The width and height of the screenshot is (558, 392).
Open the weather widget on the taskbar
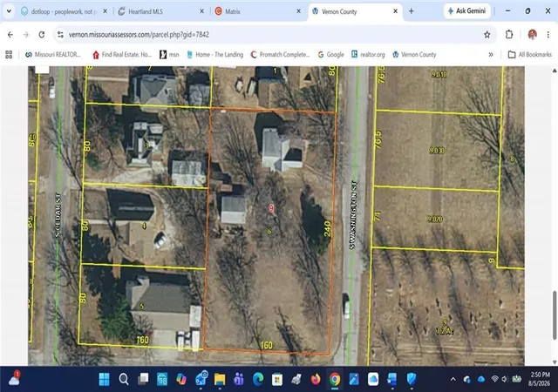coord(14,378)
